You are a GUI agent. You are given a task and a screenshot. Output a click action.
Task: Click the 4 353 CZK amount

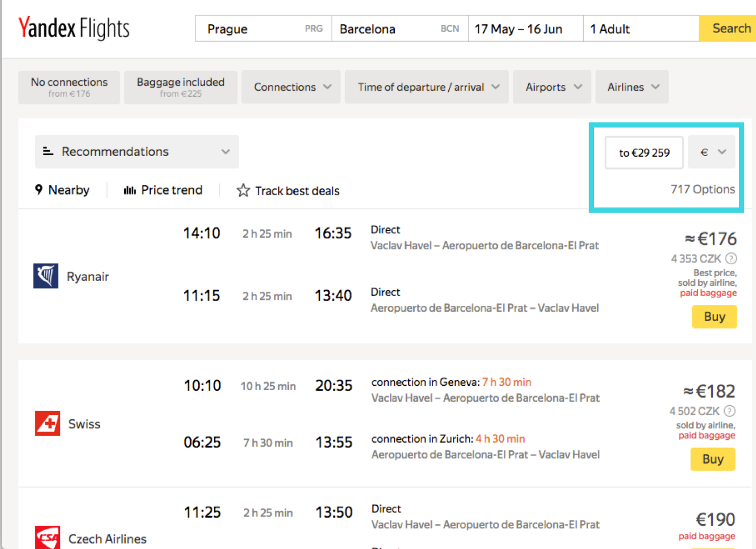696,259
